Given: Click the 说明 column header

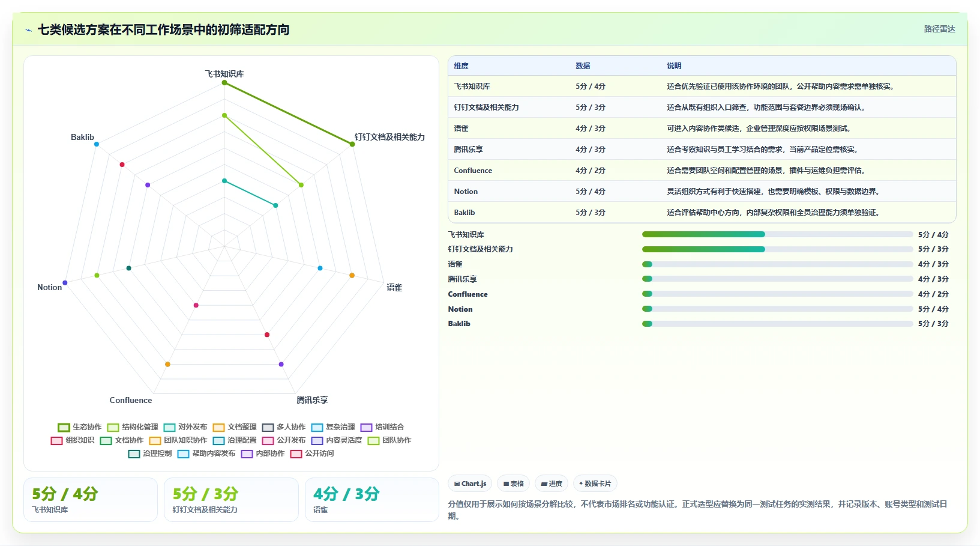Looking at the screenshot, I should pos(674,66).
